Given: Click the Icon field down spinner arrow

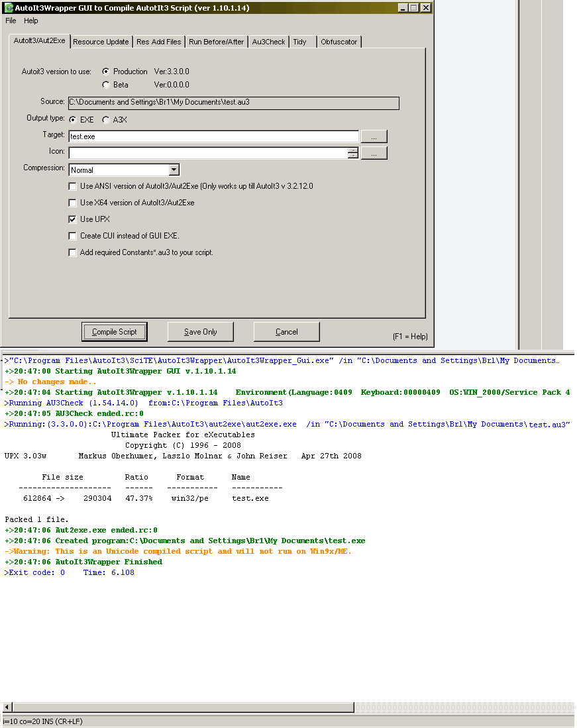Looking at the screenshot, I should pos(353,156).
